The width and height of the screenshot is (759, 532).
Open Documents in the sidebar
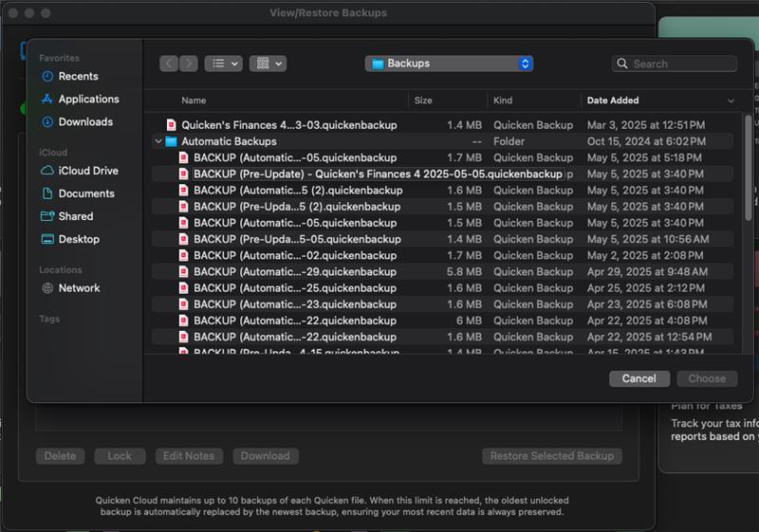click(78, 193)
